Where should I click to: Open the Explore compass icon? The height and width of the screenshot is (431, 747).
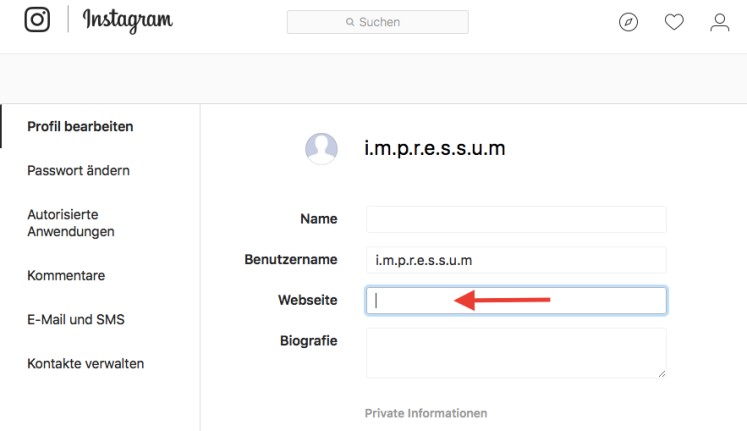(x=628, y=22)
